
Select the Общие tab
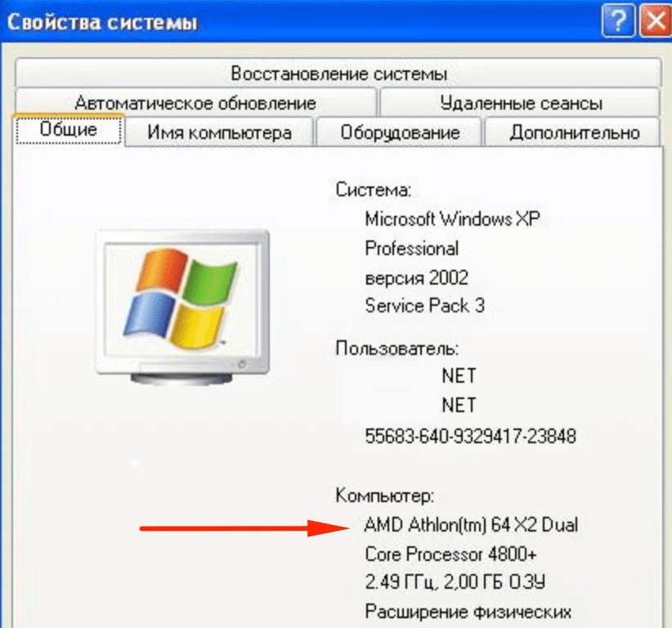(x=69, y=129)
